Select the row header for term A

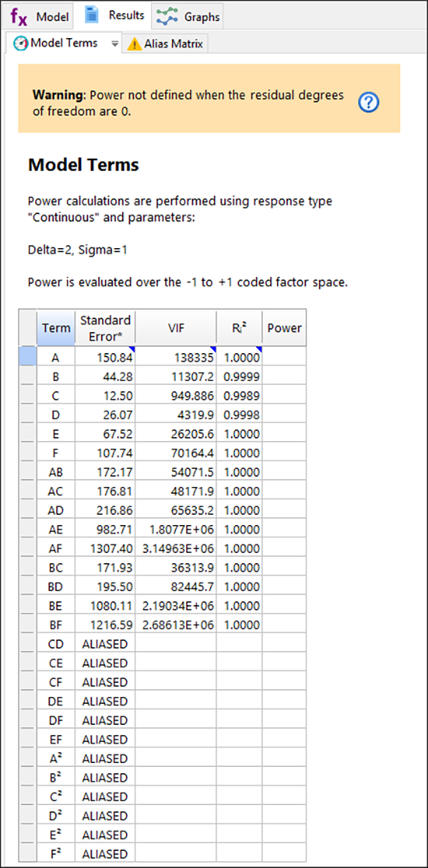coord(28,357)
